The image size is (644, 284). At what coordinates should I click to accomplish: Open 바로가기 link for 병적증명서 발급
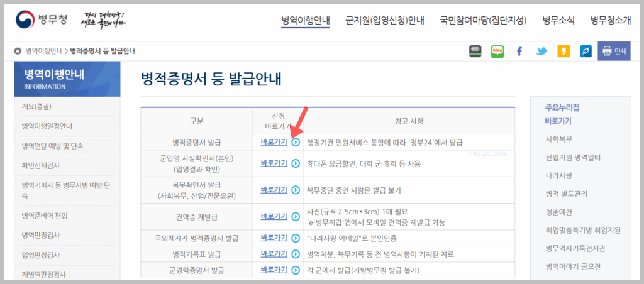coord(274,142)
